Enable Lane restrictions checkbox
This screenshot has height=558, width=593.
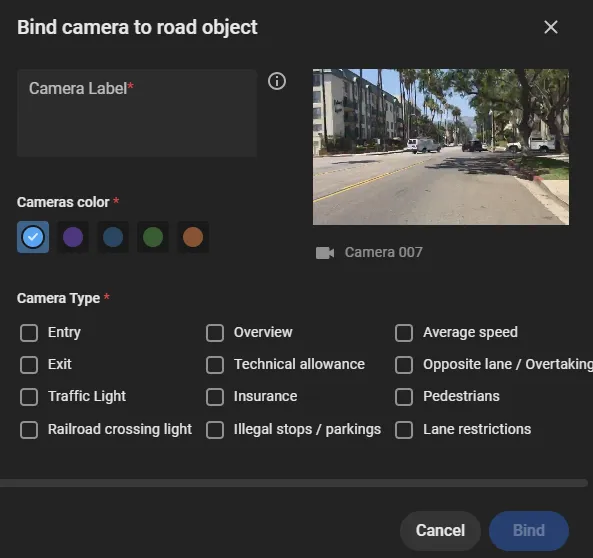tap(404, 430)
